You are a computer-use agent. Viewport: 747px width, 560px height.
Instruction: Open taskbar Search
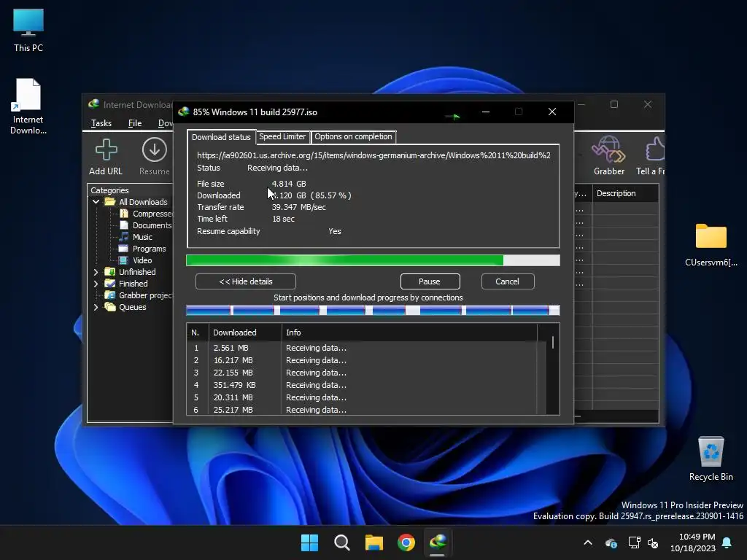[x=341, y=542]
